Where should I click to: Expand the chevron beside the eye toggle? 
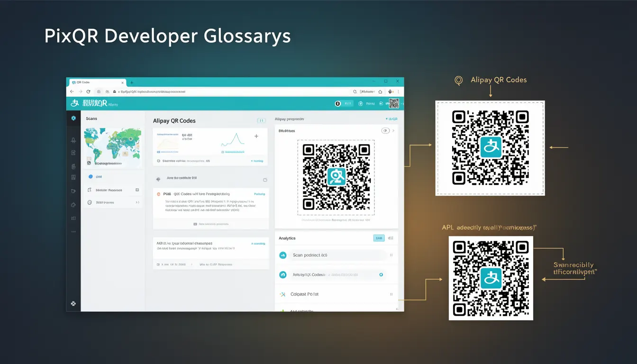[393, 131]
